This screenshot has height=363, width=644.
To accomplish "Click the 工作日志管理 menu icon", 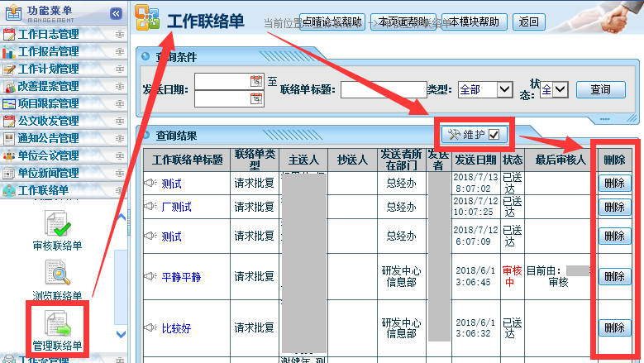I will [x=9, y=35].
